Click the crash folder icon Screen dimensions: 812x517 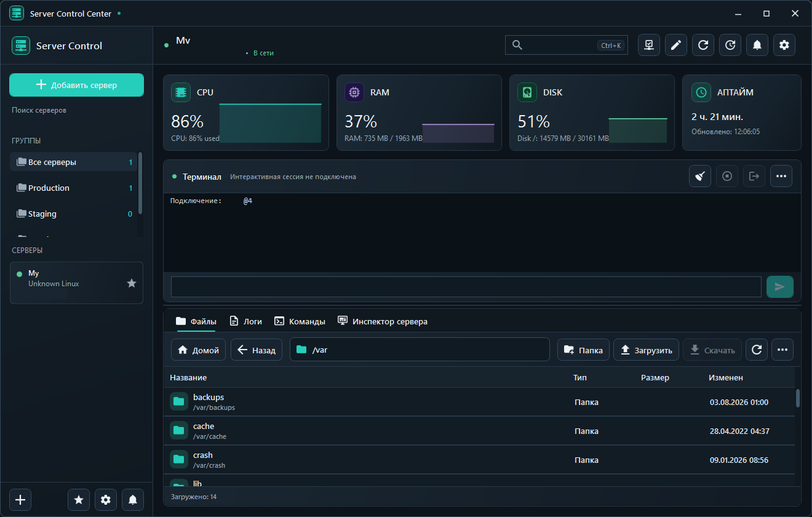click(179, 460)
